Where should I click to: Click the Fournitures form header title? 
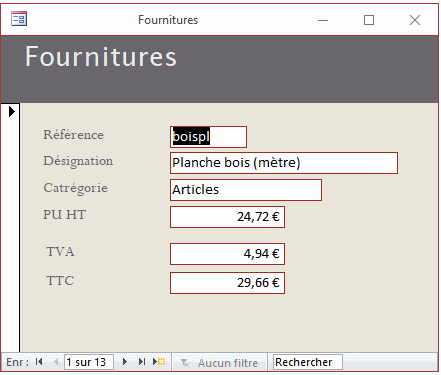pyautogui.click(x=101, y=57)
